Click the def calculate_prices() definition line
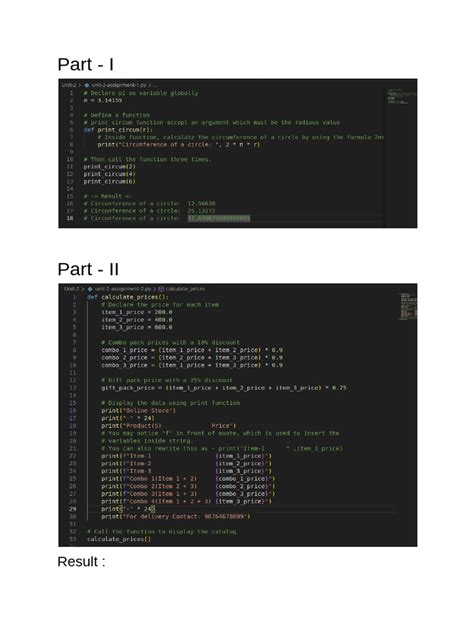 click(x=128, y=297)
